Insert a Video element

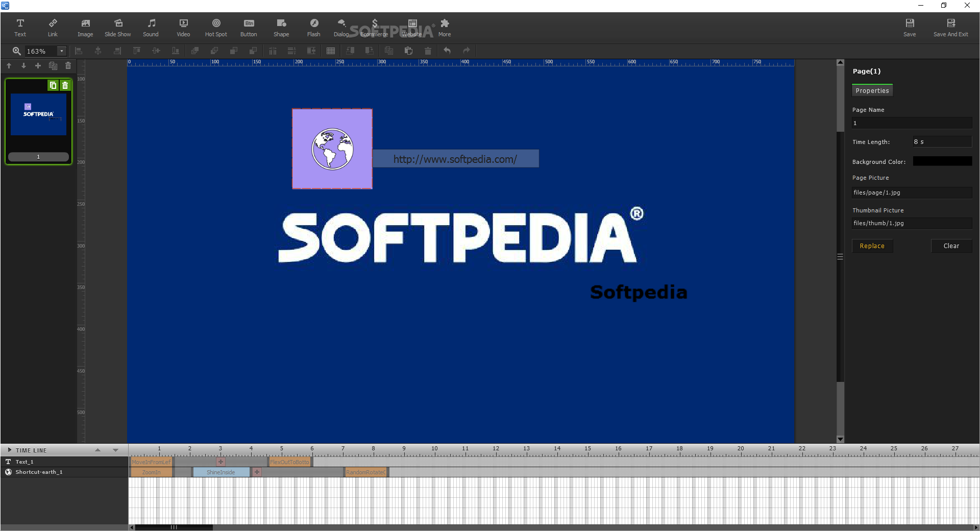183,28
